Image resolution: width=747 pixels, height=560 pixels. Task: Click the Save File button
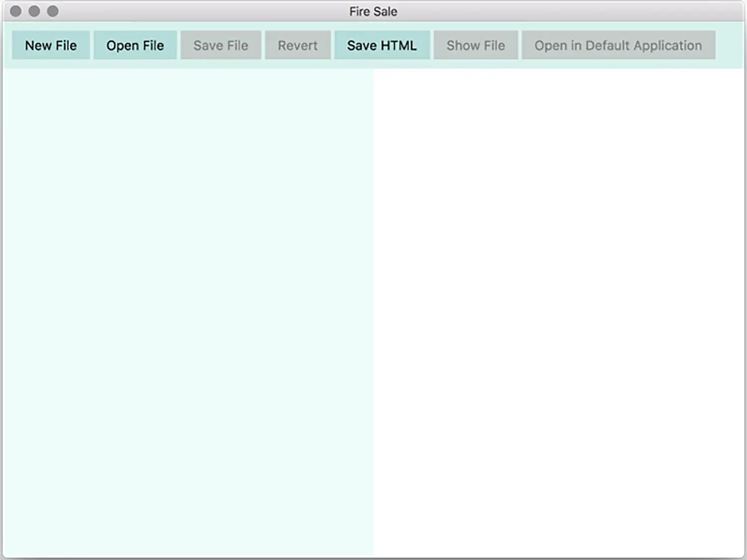pyautogui.click(x=221, y=45)
